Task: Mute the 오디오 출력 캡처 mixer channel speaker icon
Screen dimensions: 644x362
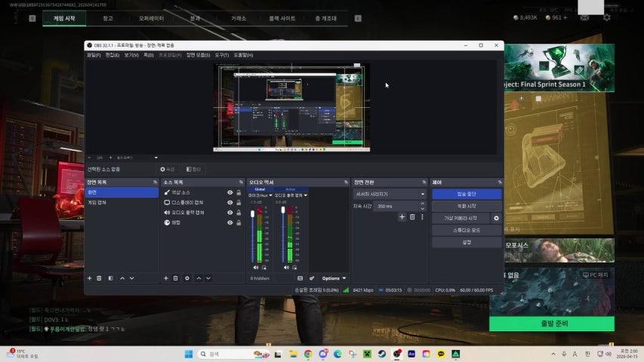Action: (x=286, y=268)
